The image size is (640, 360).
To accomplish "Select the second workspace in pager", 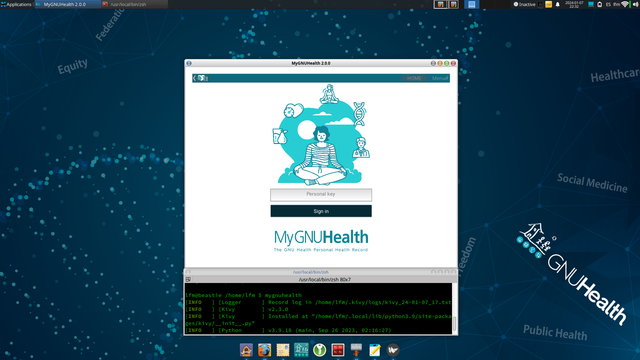I will (x=453, y=4).
